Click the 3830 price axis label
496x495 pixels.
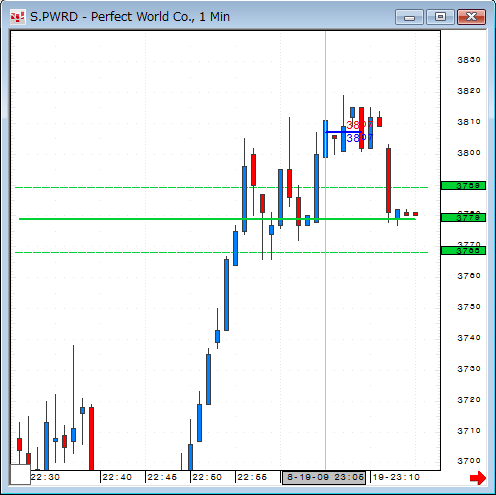pos(469,60)
